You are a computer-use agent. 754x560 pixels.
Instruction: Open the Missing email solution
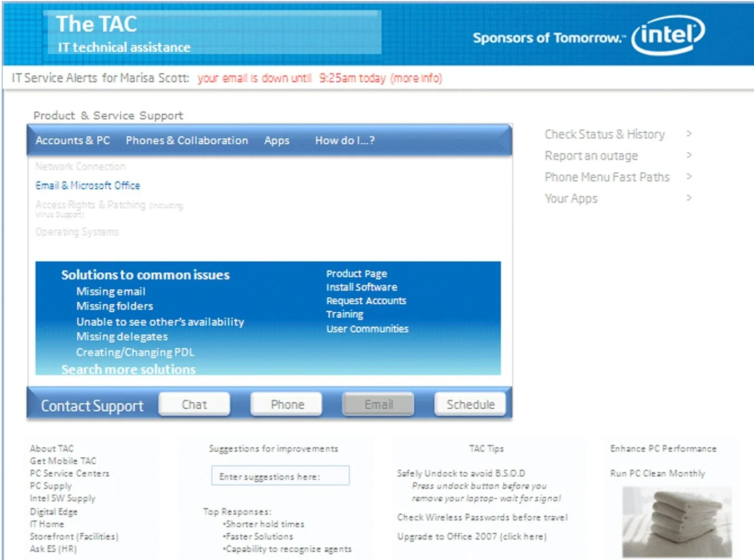click(111, 291)
